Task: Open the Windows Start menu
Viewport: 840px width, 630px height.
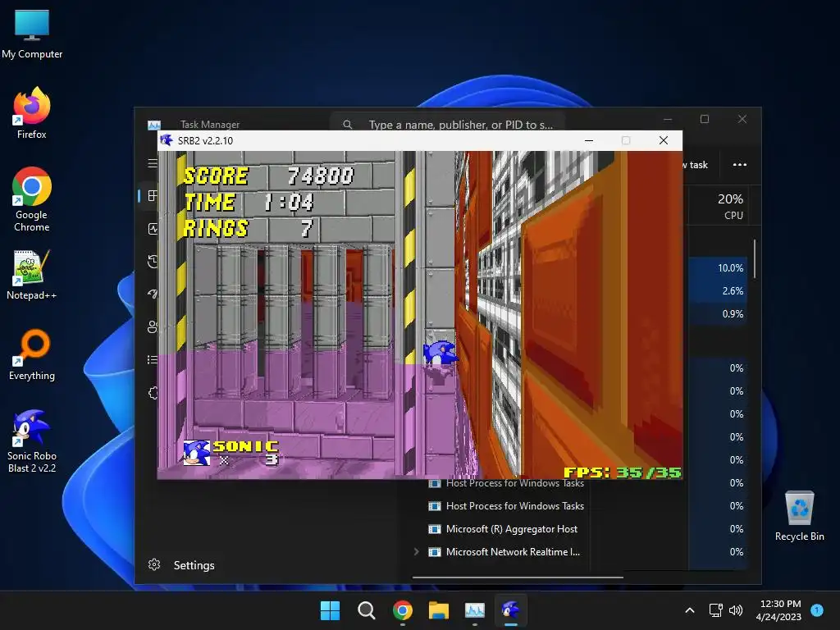Action: (x=330, y=610)
